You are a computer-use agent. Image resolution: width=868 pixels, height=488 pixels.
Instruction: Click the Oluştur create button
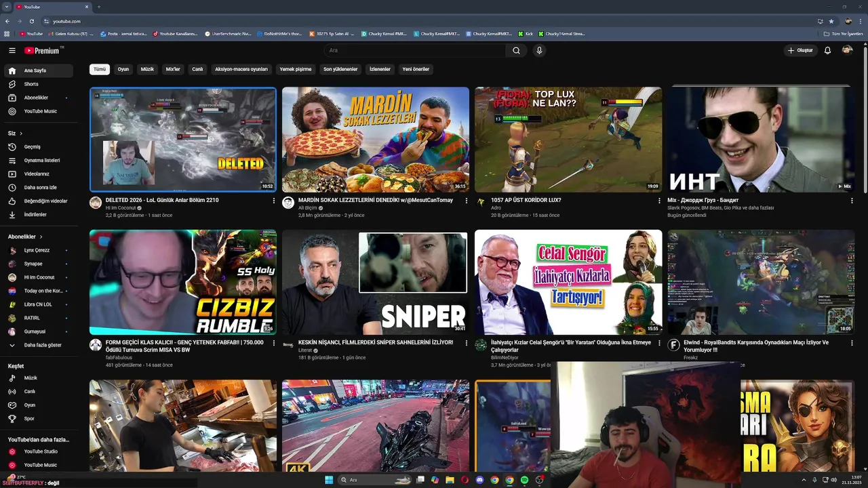pos(800,51)
